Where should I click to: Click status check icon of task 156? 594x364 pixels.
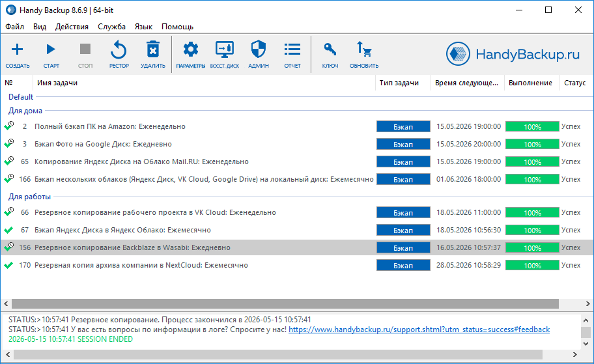pos(8,247)
